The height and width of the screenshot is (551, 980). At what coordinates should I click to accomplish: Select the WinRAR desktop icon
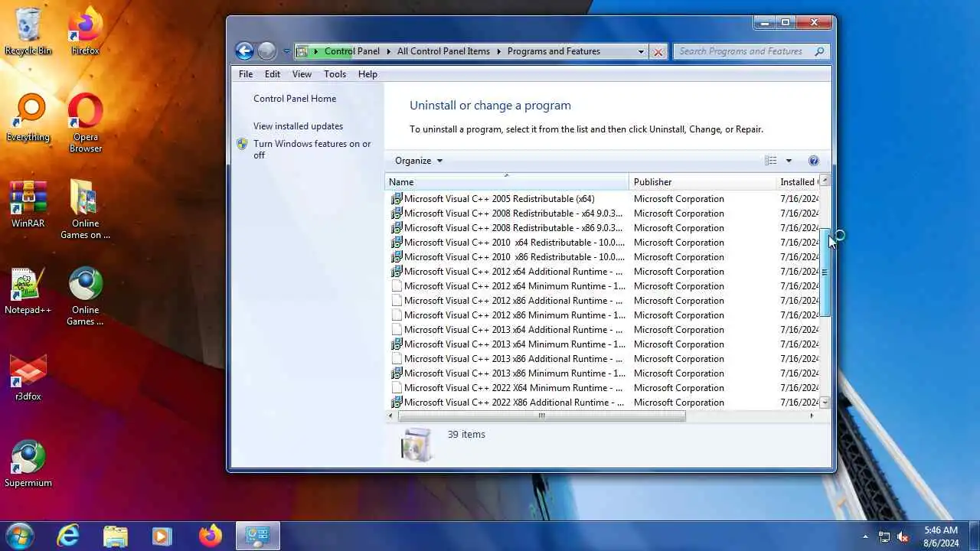coord(28,204)
